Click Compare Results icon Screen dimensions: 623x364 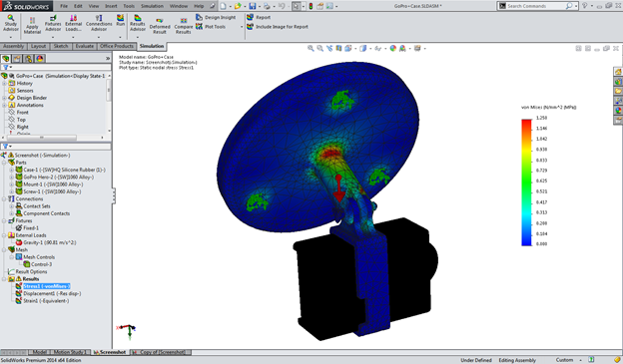183,26
